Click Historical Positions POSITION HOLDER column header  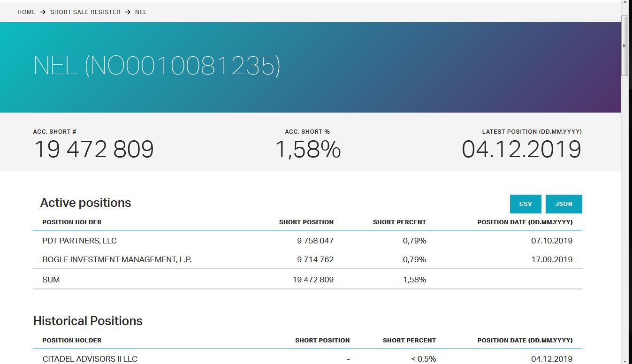click(x=72, y=341)
